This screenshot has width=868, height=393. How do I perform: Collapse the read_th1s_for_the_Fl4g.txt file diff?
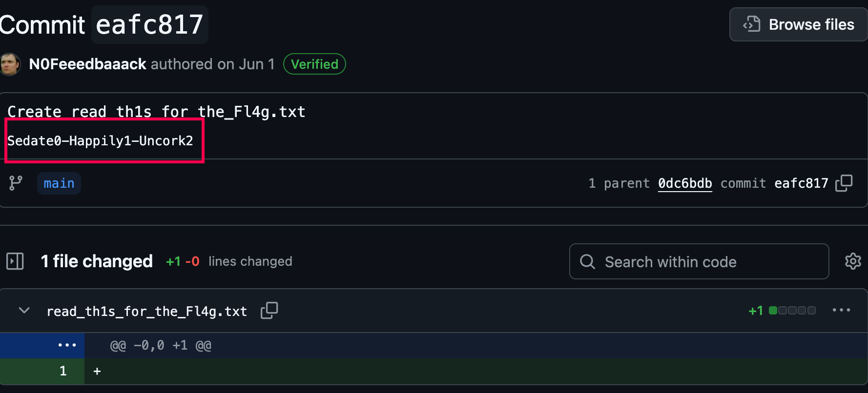click(24, 311)
